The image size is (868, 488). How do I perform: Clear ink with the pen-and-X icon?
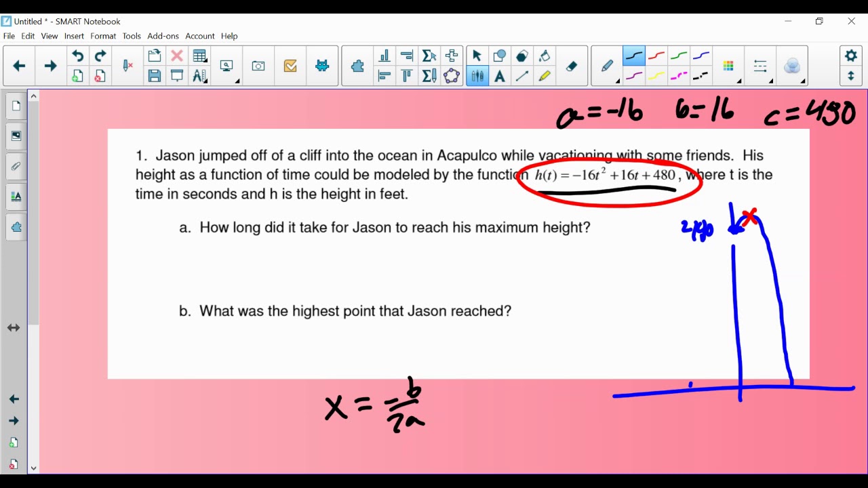[127, 66]
